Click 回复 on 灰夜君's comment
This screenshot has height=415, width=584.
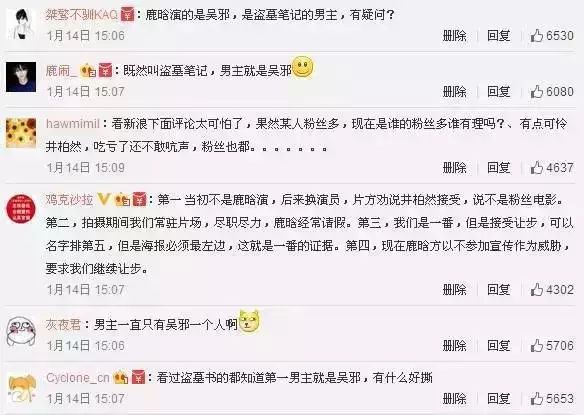click(498, 345)
